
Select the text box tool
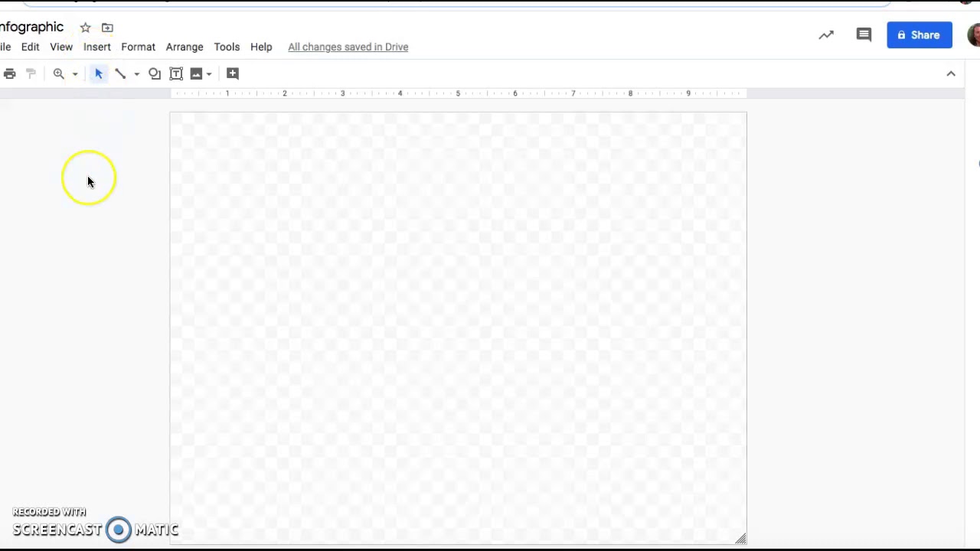click(176, 73)
